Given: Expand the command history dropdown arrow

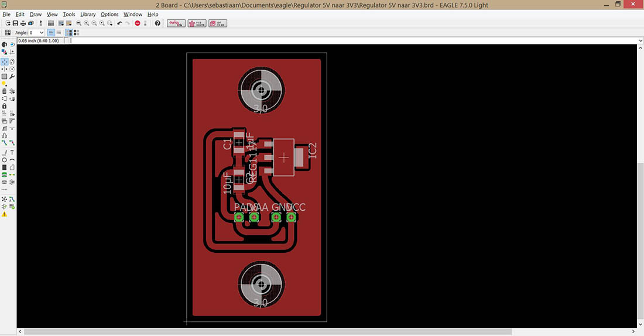Looking at the screenshot, I should 640,40.
